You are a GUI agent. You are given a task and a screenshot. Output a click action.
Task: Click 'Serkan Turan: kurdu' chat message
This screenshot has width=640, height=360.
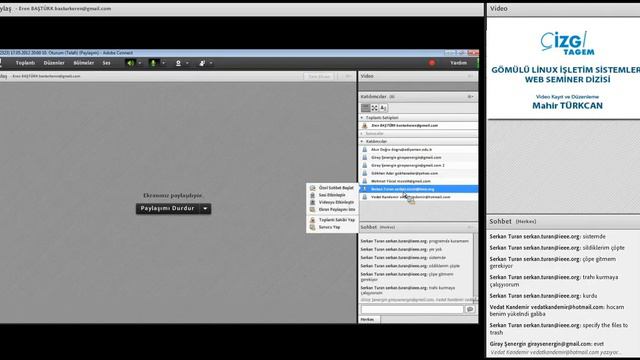click(x=543, y=296)
